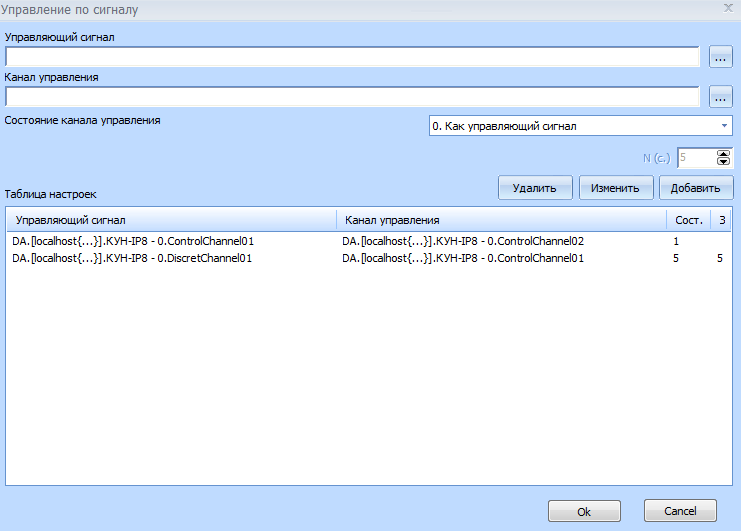
Task: Focus the Канал управления text field
Action: (x=351, y=97)
